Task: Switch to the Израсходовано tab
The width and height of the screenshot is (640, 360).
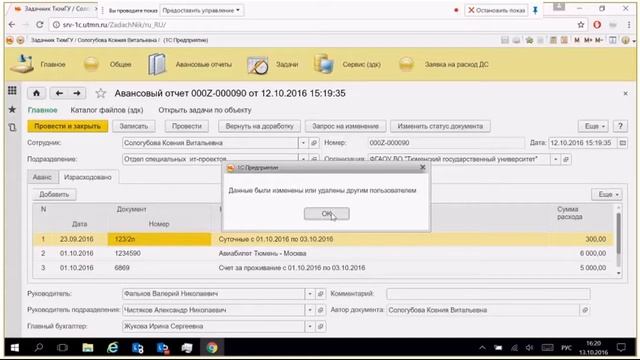Action: click(x=87, y=177)
